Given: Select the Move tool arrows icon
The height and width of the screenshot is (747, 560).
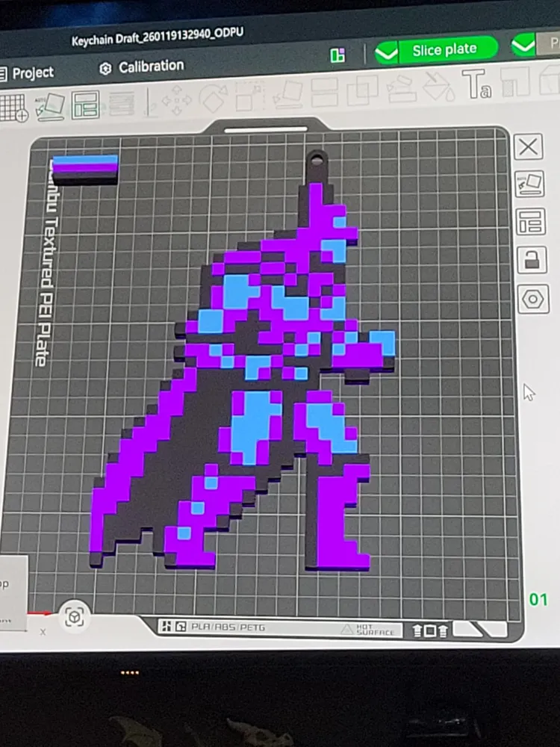Looking at the screenshot, I should pos(177,100).
